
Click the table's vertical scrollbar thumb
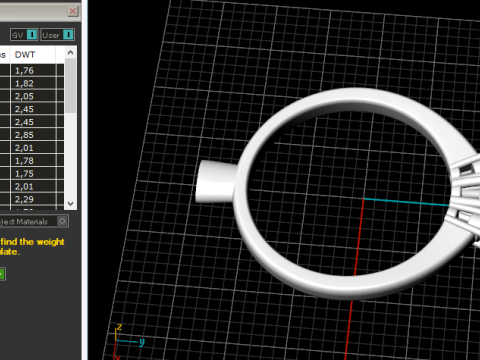70,86
